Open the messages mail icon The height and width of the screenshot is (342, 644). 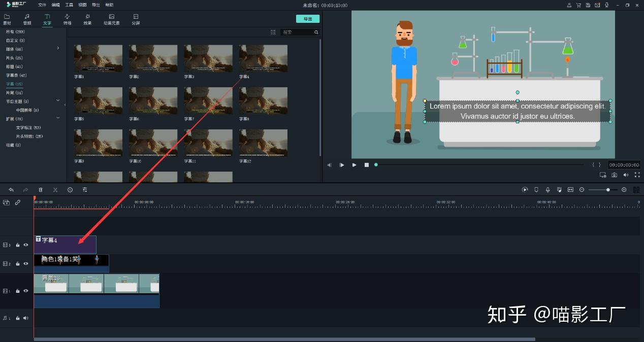point(597,5)
